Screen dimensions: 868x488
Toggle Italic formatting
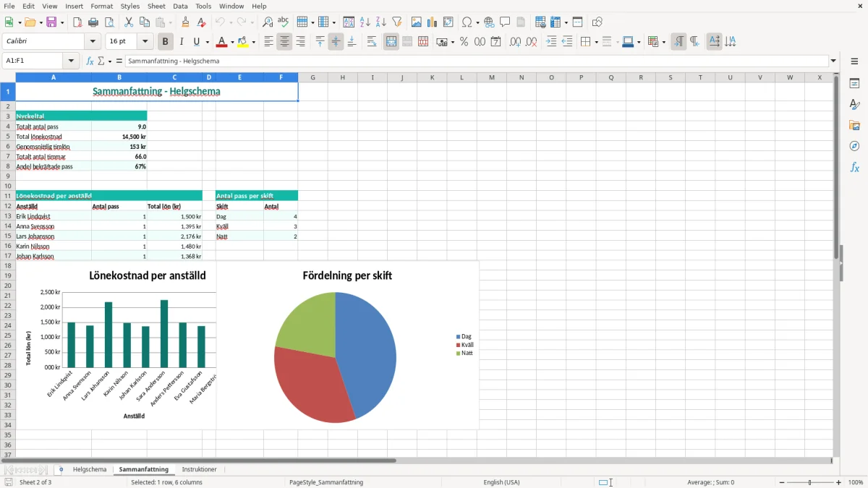182,42
